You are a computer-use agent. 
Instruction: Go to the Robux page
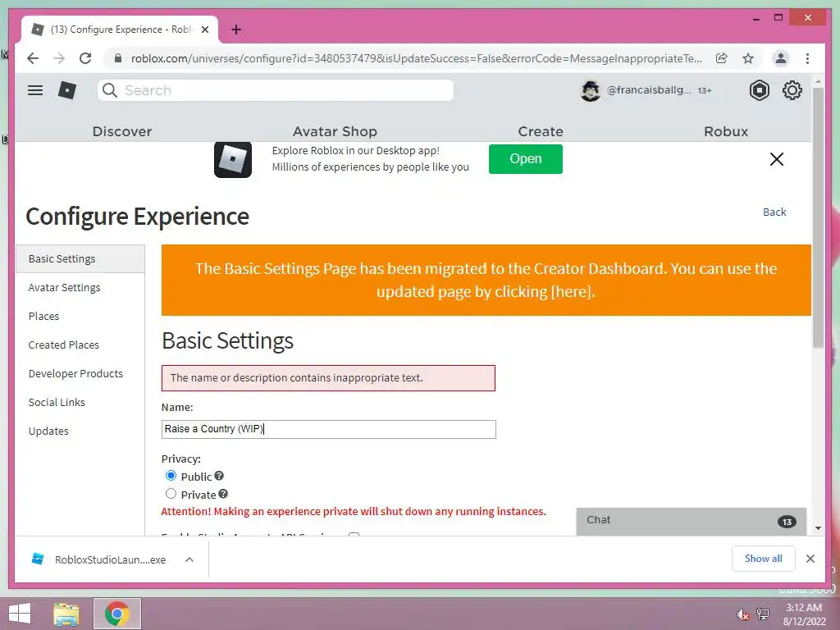point(726,131)
